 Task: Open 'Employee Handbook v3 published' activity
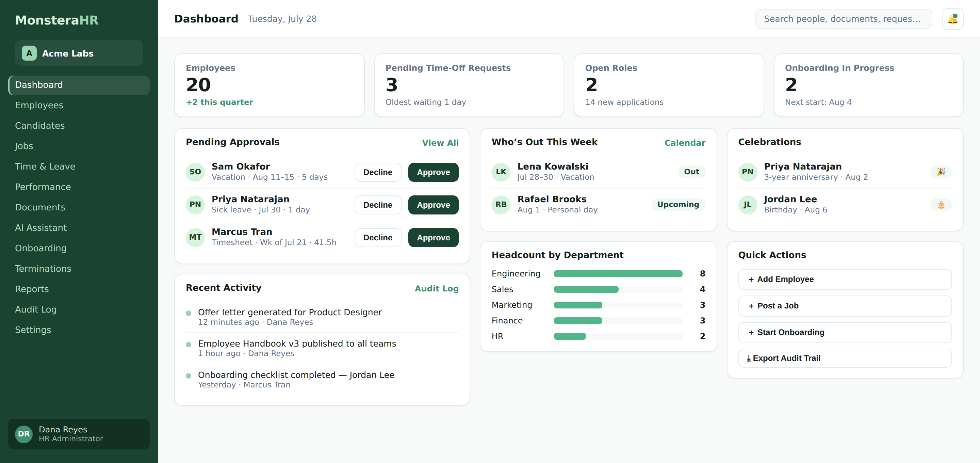[x=322, y=348]
